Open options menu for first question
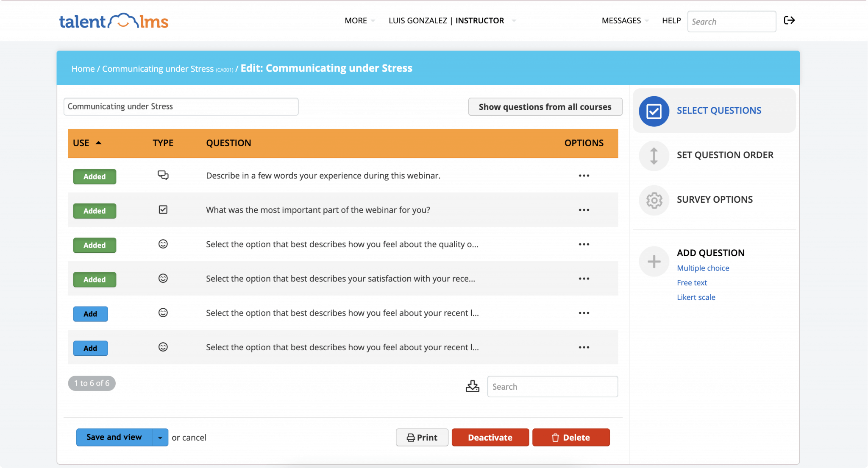Viewport: 868px width, 469px height. 584,175
